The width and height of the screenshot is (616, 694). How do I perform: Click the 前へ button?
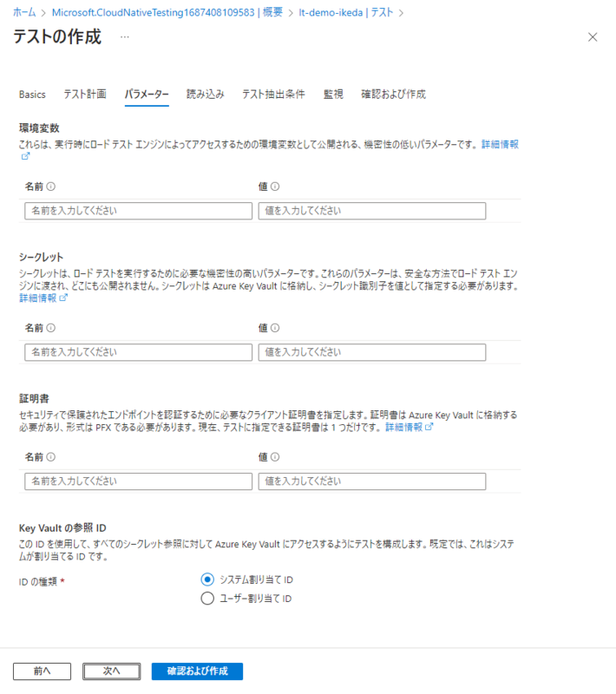42,671
